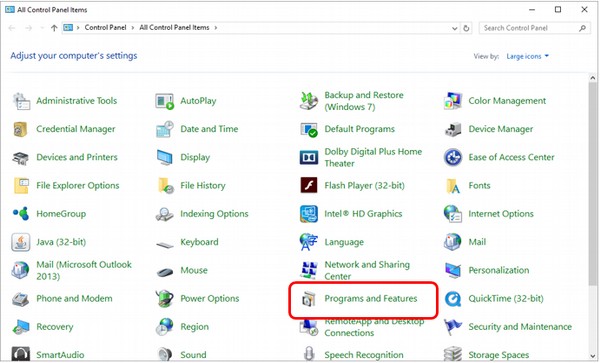
Task: Open the AutoPlay icon
Action: tap(165, 101)
